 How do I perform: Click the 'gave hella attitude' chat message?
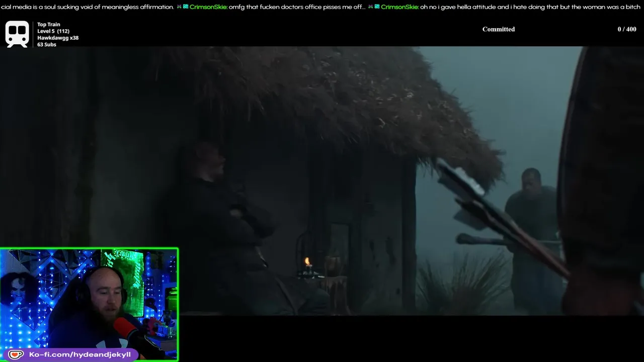[x=530, y=7]
